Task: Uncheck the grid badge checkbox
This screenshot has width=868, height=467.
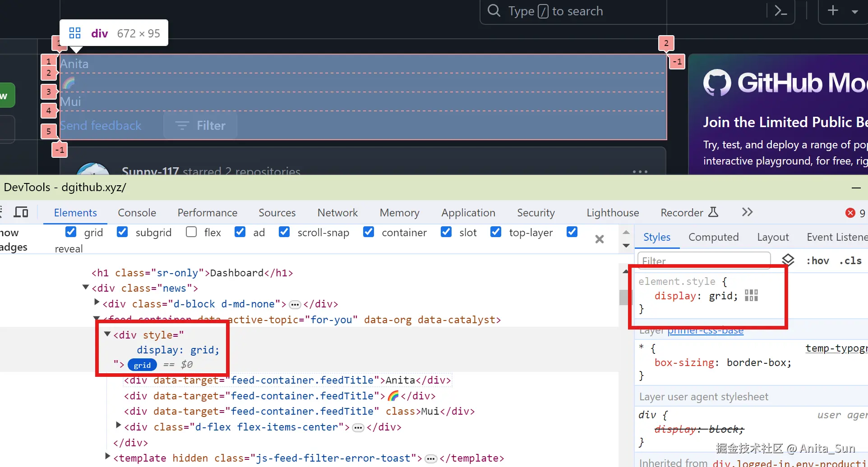Action: (x=71, y=232)
